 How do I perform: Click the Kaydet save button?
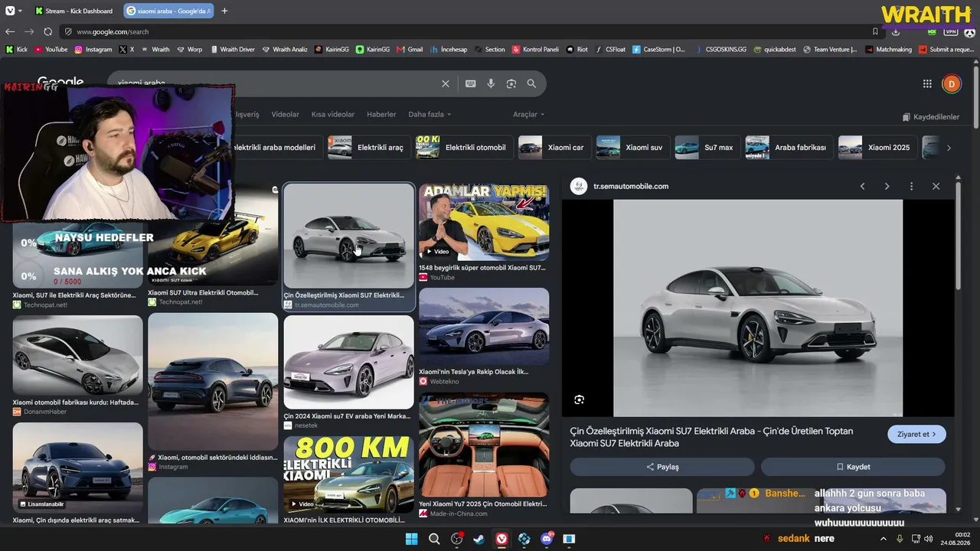click(853, 467)
